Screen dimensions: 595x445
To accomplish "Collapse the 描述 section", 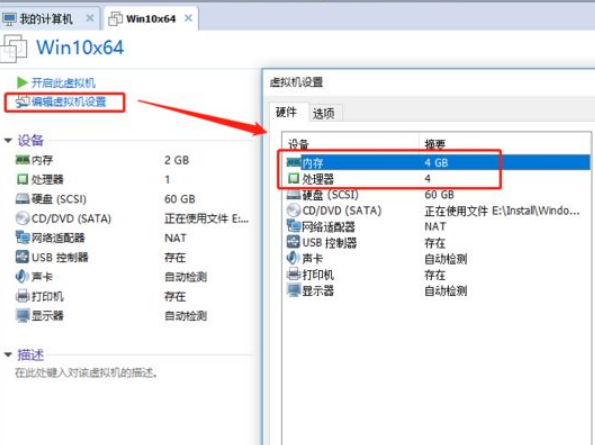I will coord(8,355).
